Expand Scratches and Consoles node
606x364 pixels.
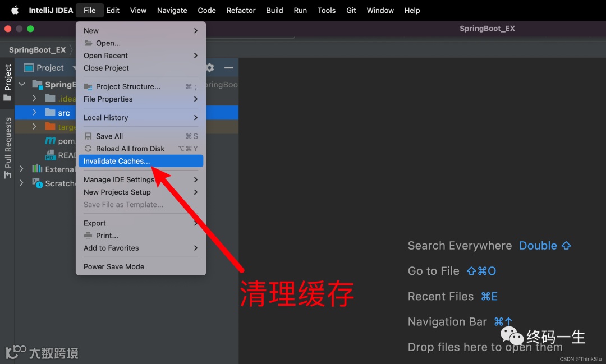[x=22, y=183]
